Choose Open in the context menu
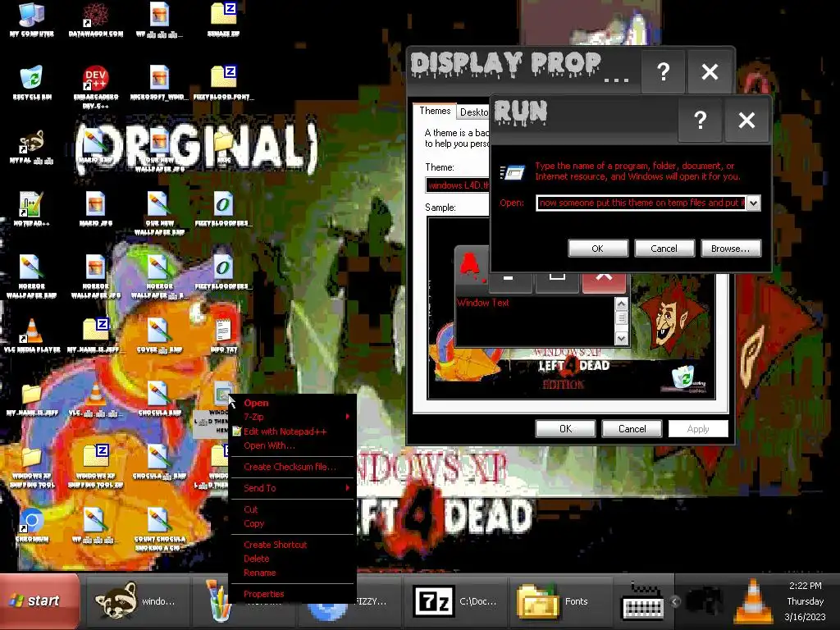The image size is (840, 630). 293,403
